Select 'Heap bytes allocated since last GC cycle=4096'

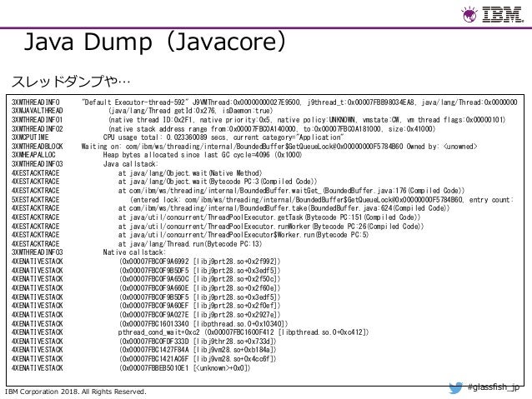[187, 155]
